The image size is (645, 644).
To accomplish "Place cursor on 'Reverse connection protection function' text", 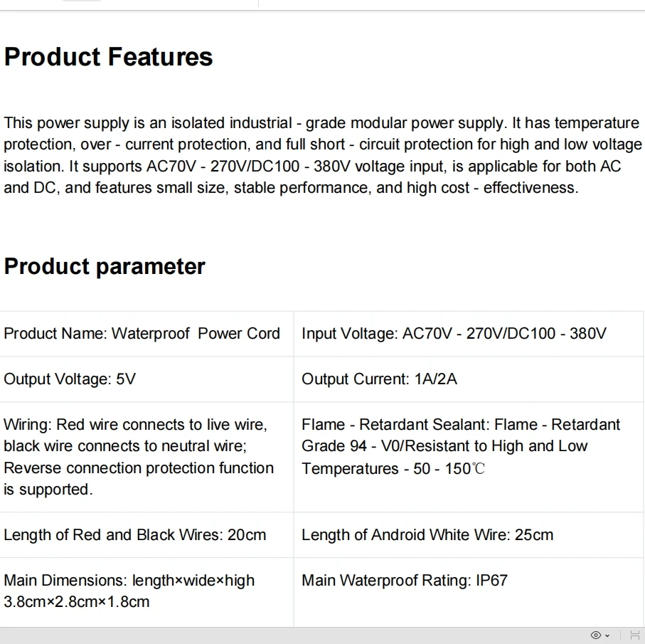I will [x=139, y=468].
